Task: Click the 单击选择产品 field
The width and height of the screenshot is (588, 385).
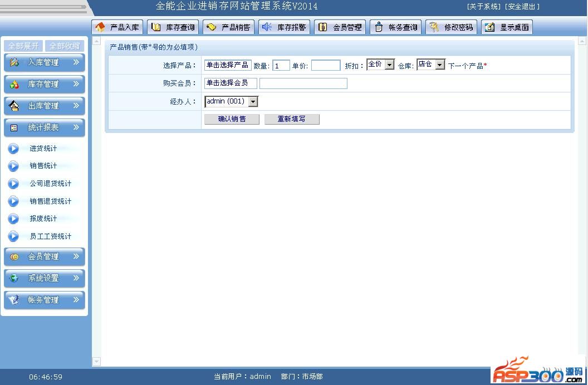Action: point(228,65)
